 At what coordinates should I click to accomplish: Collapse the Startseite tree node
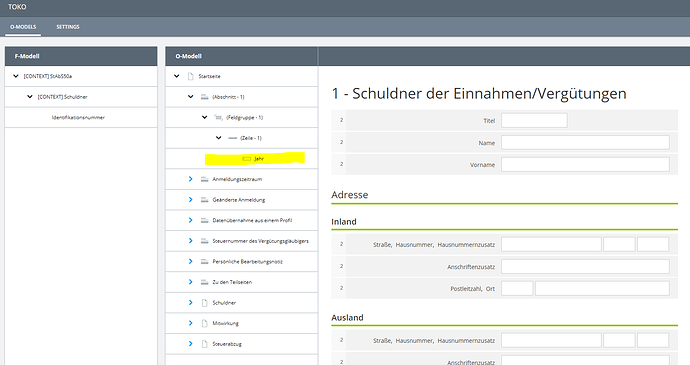pyautogui.click(x=176, y=76)
